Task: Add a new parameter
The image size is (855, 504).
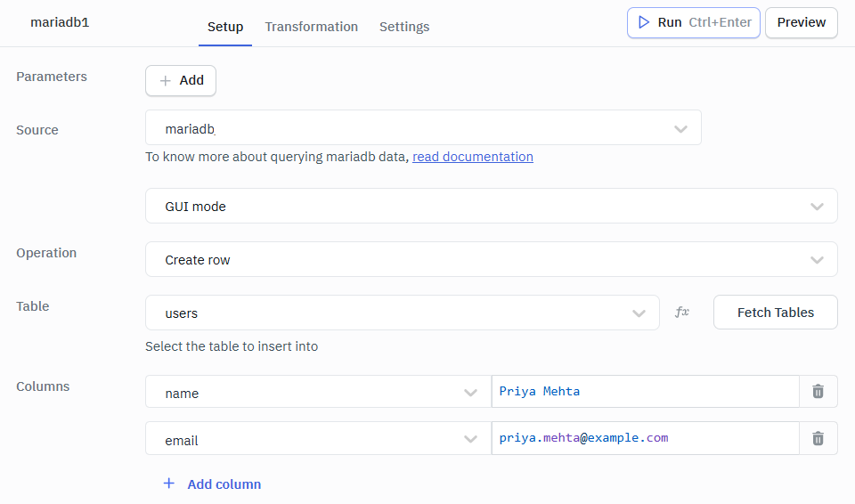Action: tap(181, 81)
